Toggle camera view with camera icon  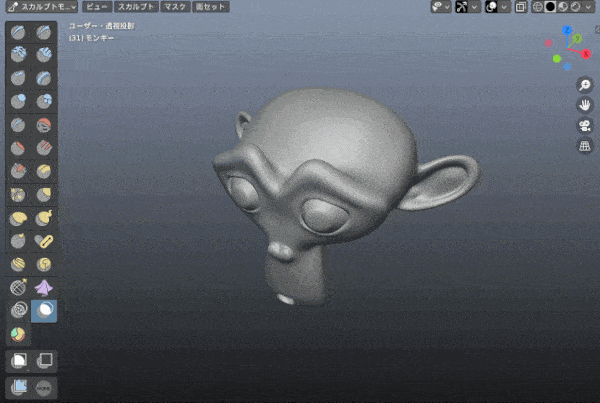pos(585,126)
